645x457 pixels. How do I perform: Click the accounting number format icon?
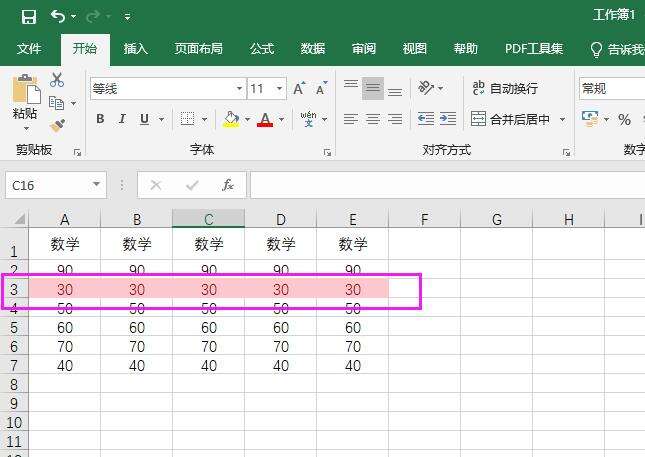pos(590,119)
